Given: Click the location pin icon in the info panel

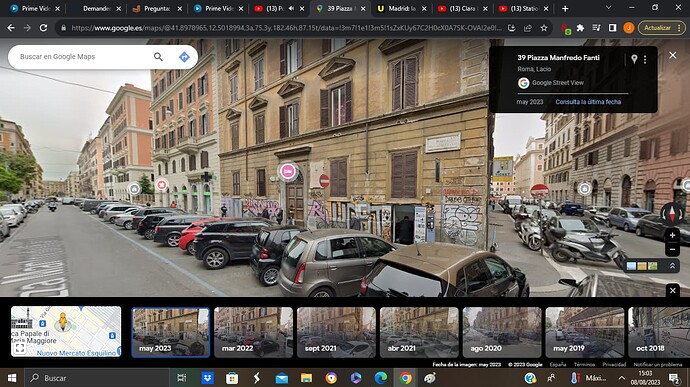Looking at the screenshot, I should [634, 59].
